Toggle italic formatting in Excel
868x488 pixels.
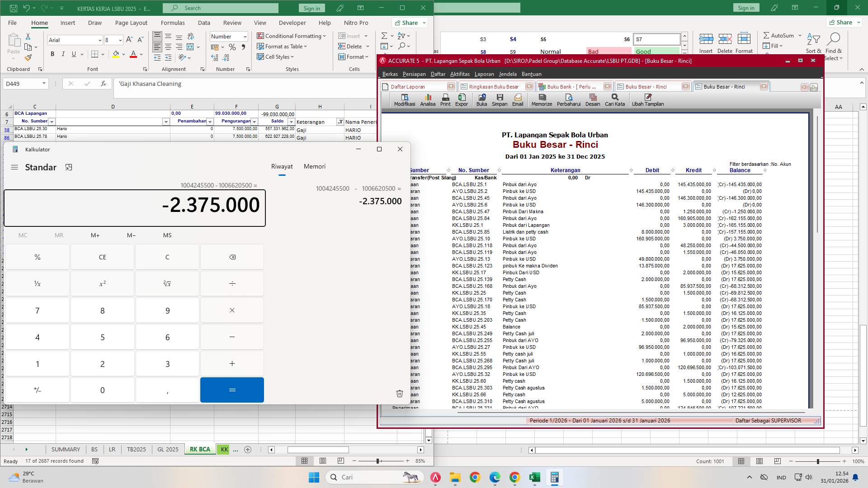(x=63, y=54)
